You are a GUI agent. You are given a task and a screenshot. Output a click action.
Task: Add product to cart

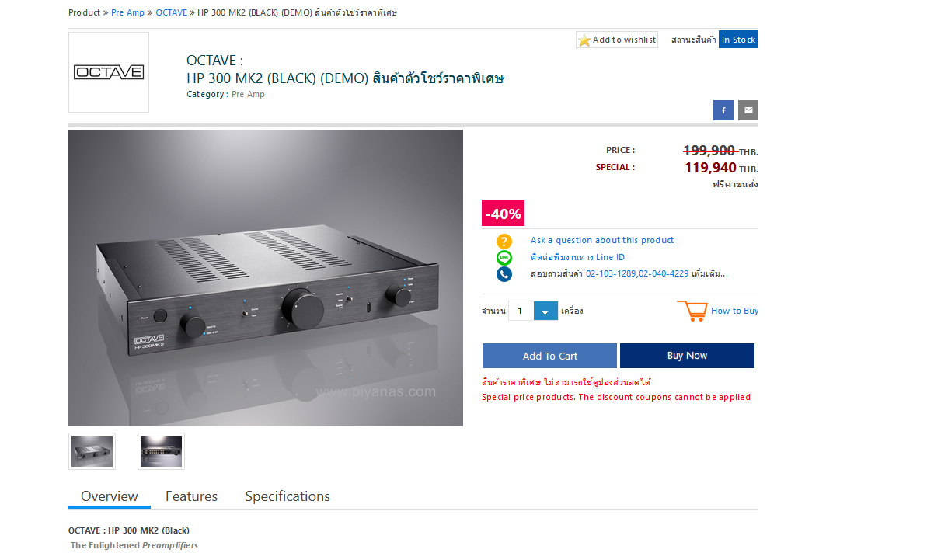click(549, 356)
